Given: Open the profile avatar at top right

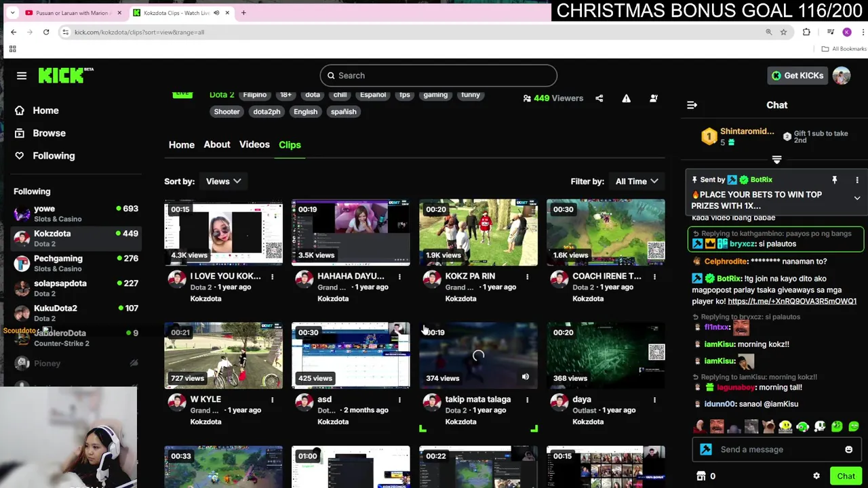Looking at the screenshot, I should pyautogui.click(x=842, y=75).
